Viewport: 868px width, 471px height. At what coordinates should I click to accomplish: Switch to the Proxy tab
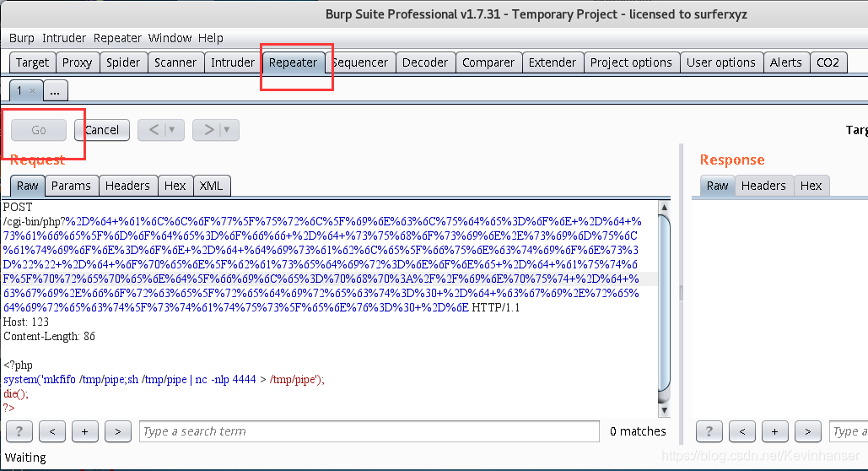point(77,62)
